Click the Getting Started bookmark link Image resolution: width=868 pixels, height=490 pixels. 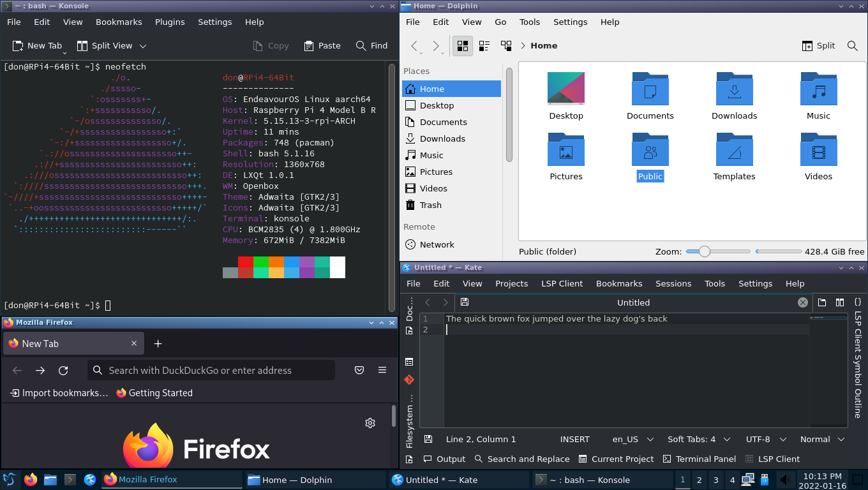(154, 393)
